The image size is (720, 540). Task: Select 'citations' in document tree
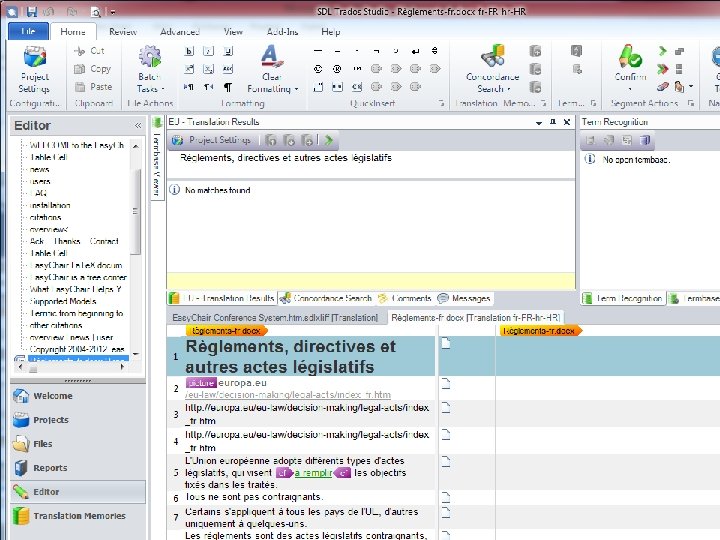coord(45,217)
